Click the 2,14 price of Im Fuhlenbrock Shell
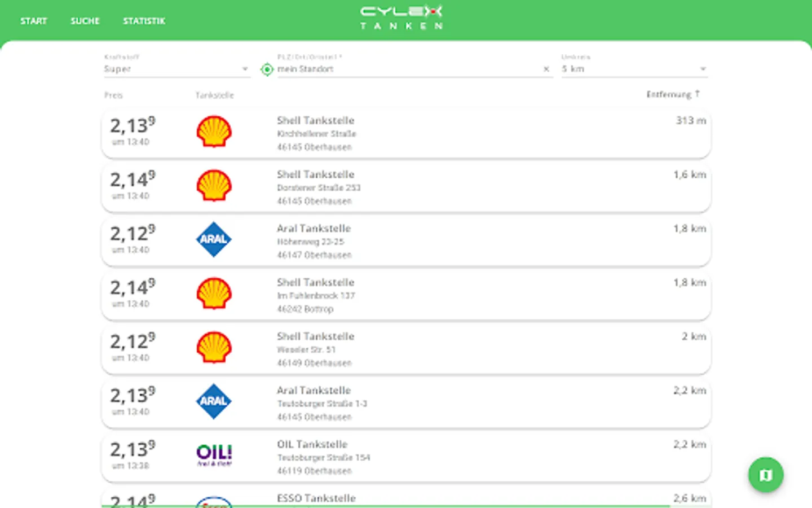Image resolution: width=812 pixels, height=508 pixels. 133,287
